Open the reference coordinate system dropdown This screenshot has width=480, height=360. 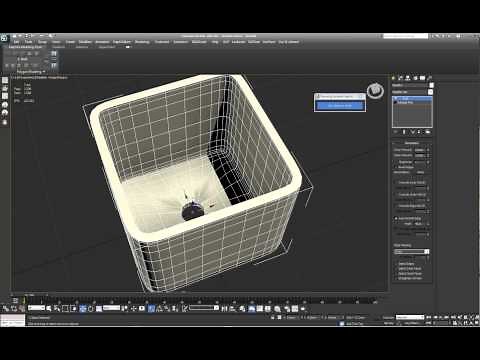click(111, 308)
